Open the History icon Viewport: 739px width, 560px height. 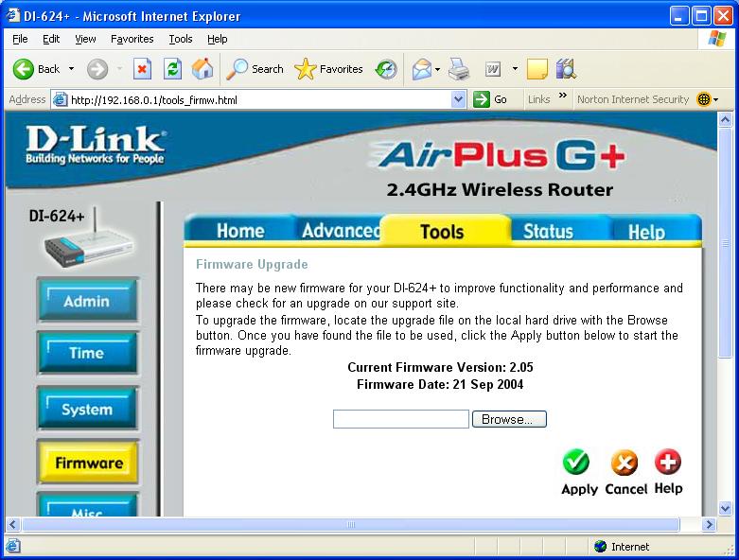tap(386, 69)
